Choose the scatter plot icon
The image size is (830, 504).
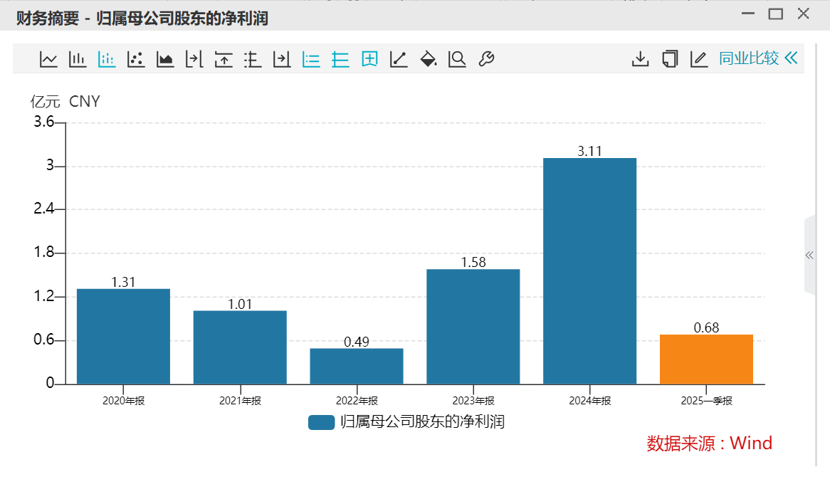136,59
